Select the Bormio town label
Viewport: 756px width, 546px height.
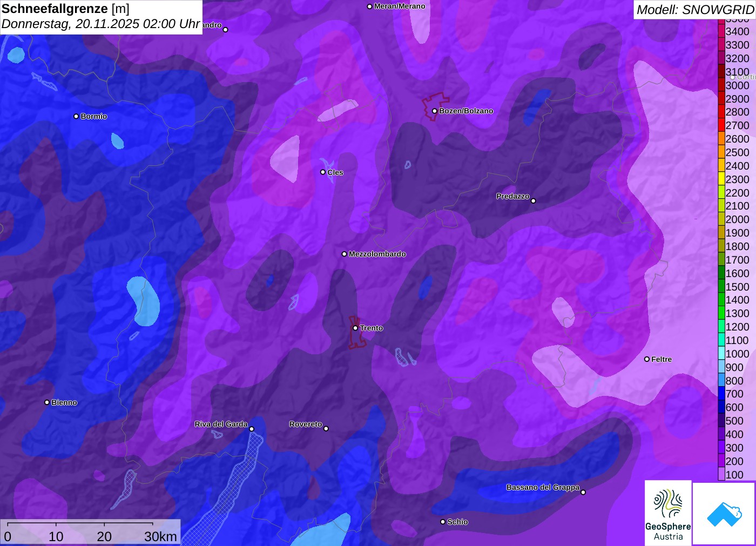94,116
